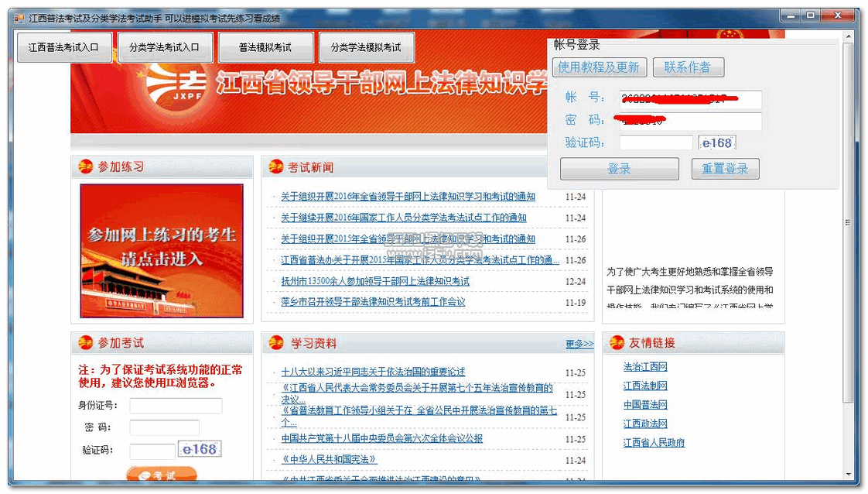The width and height of the screenshot is (868, 494).
Task: Click 联系作者 button
Action: pyautogui.click(x=688, y=67)
